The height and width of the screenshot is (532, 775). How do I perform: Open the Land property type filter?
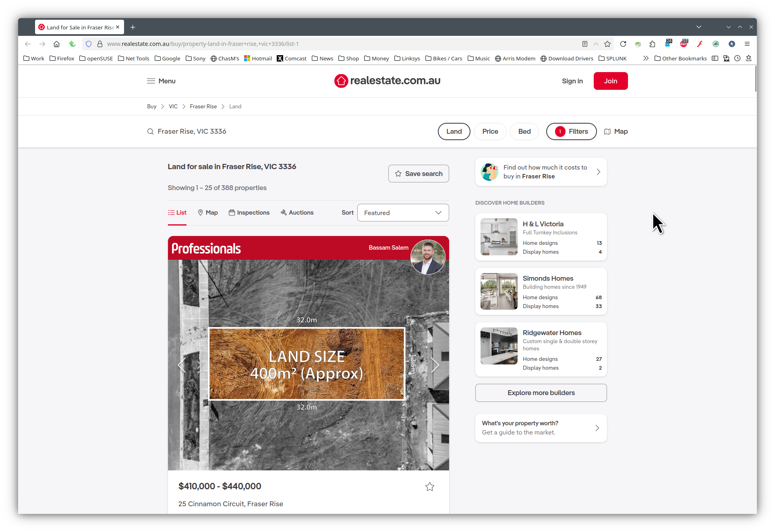[454, 132]
